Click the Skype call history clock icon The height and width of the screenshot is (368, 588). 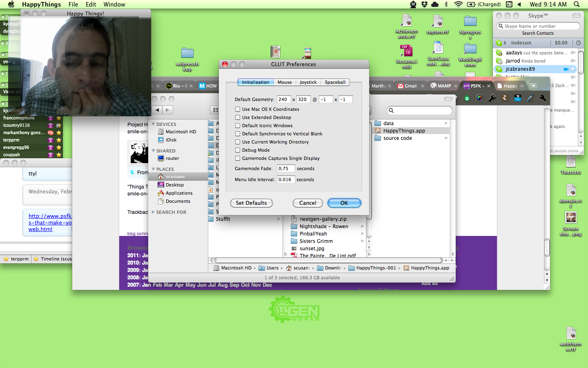[x=578, y=43]
